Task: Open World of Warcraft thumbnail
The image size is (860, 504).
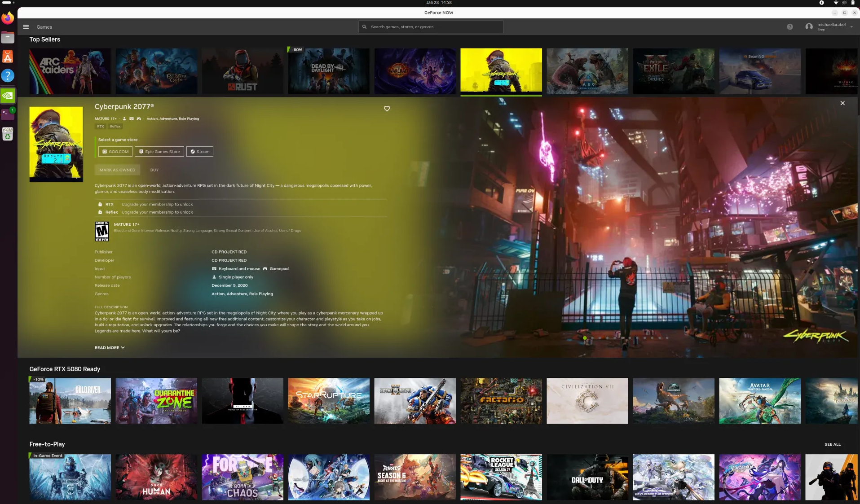Action: tap(415, 71)
